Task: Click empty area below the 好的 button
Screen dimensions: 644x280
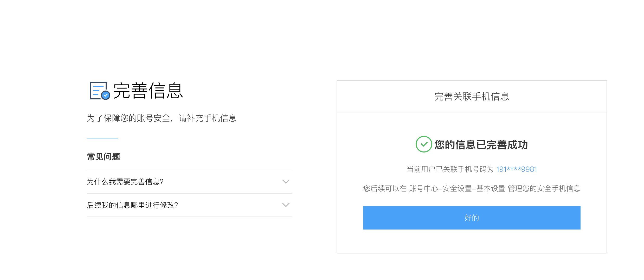Action: pos(472,241)
